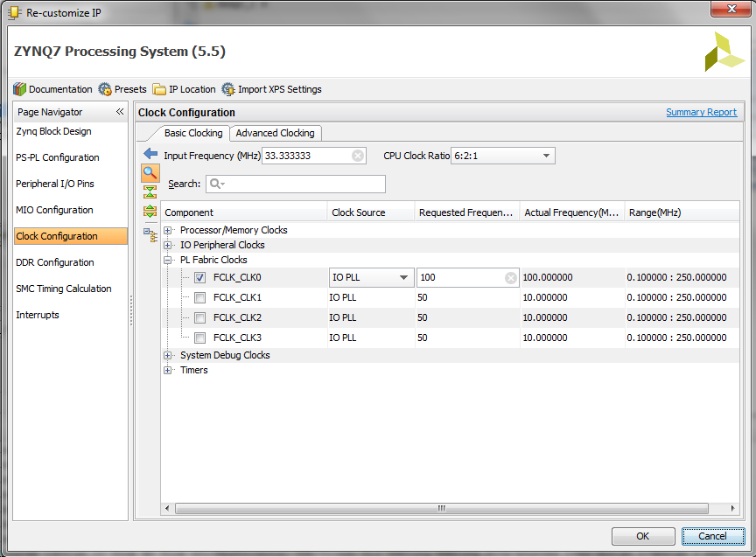Click the OK button
756x557 pixels.
point(643,536)
